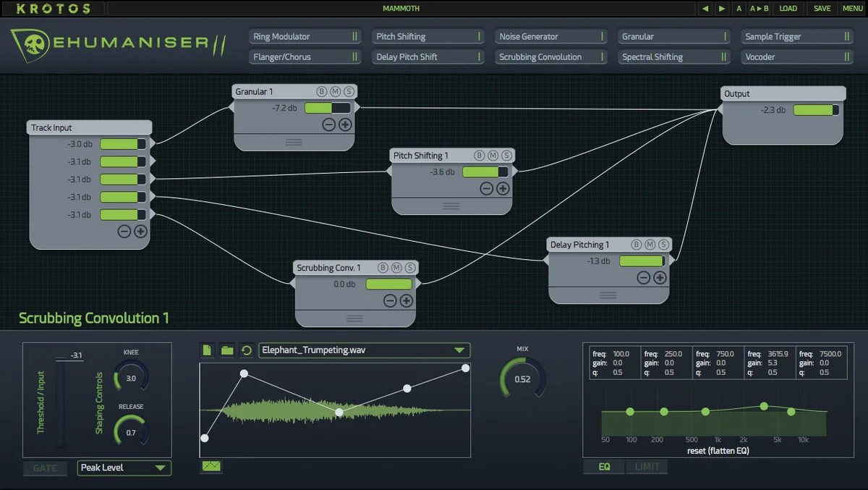Click the new file icon above waveform
Screen dimensions: 868x490
point(207,350)
